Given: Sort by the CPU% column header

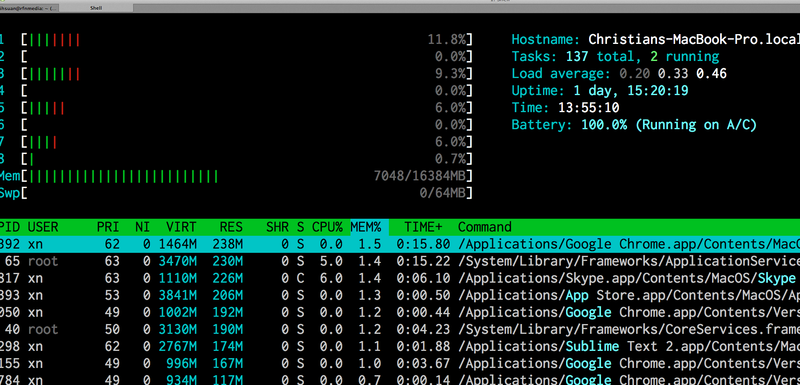Looking at the screenshot, I should tap(327, 227).
